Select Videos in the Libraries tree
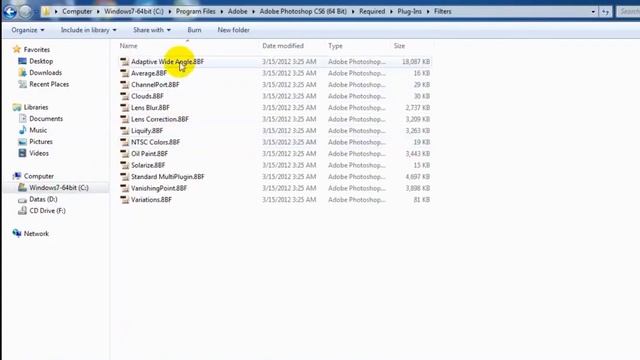The height and width of the screenshot is (360, 640). coord(39,153)
